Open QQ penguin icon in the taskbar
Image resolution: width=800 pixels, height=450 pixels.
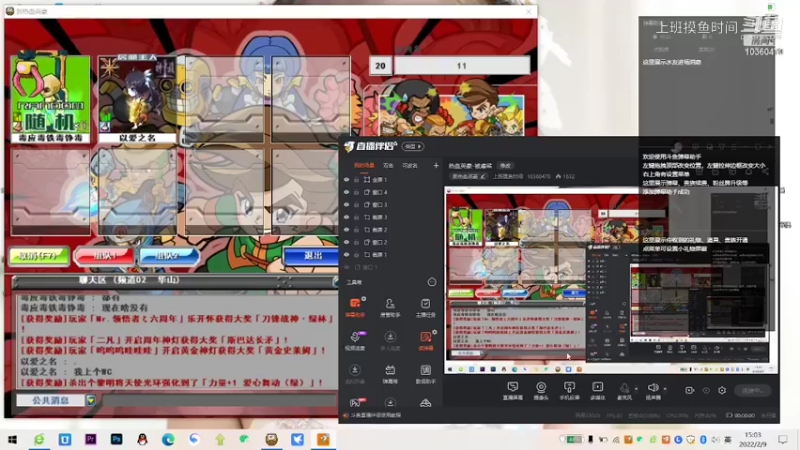142,439
